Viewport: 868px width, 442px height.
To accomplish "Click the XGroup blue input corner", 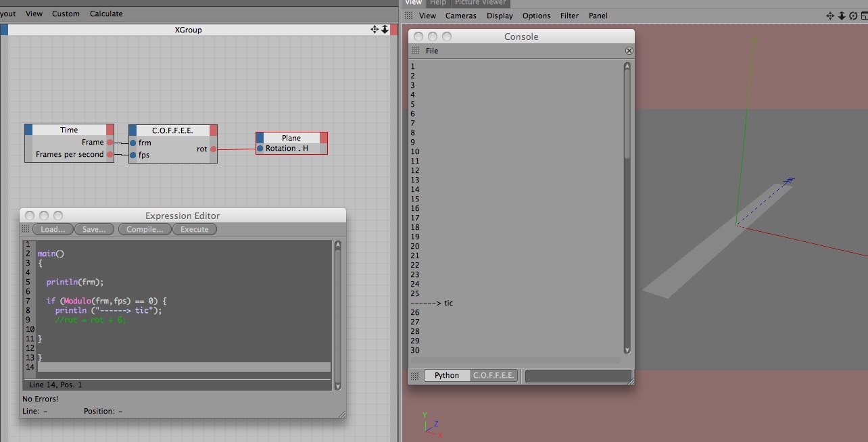I will (x=3, y=30).
